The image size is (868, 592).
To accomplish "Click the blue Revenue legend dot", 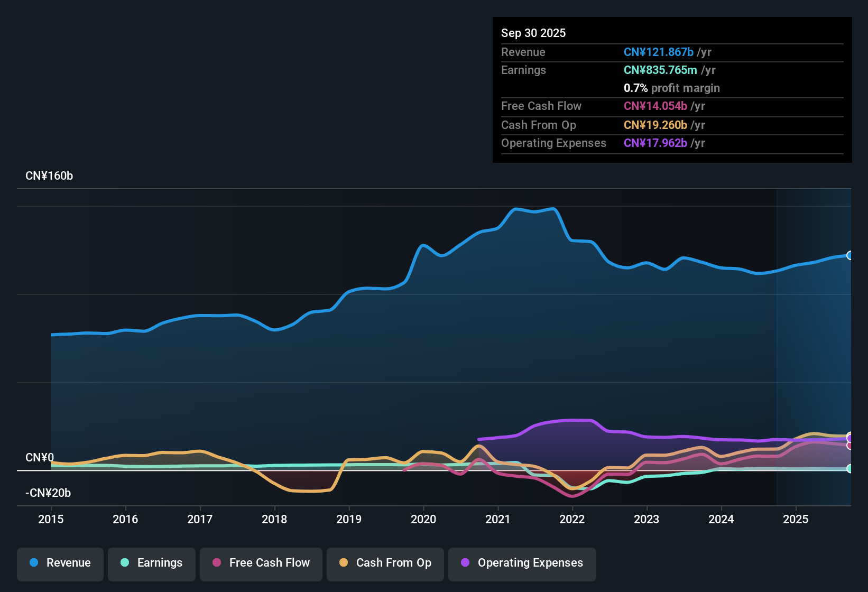I will 34,563.
